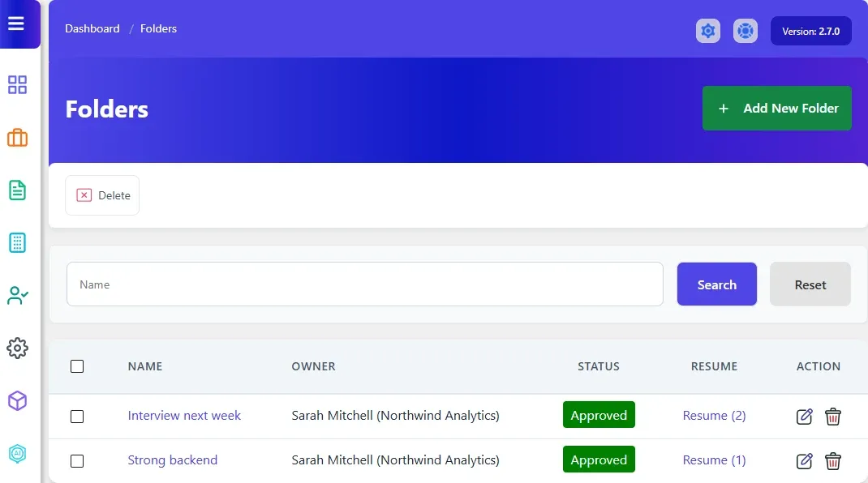868x483 pixels.
Task: Click the bulk Delete button
Action: pos(102,195)
